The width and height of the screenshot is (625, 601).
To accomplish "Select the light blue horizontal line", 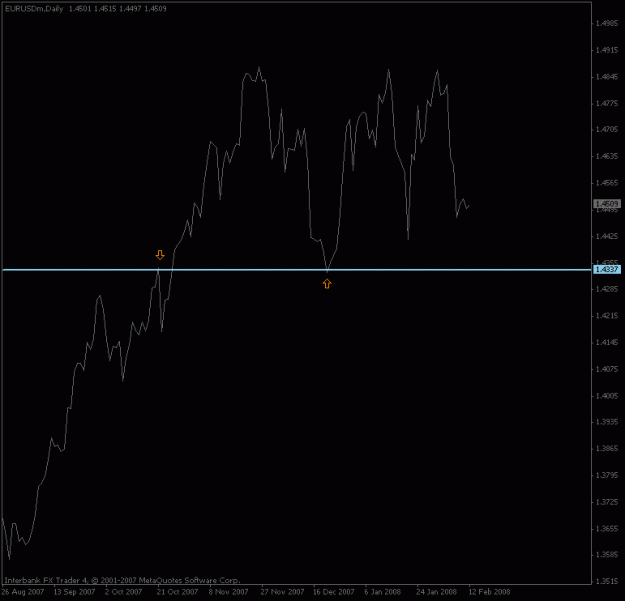I will (297, 270).
